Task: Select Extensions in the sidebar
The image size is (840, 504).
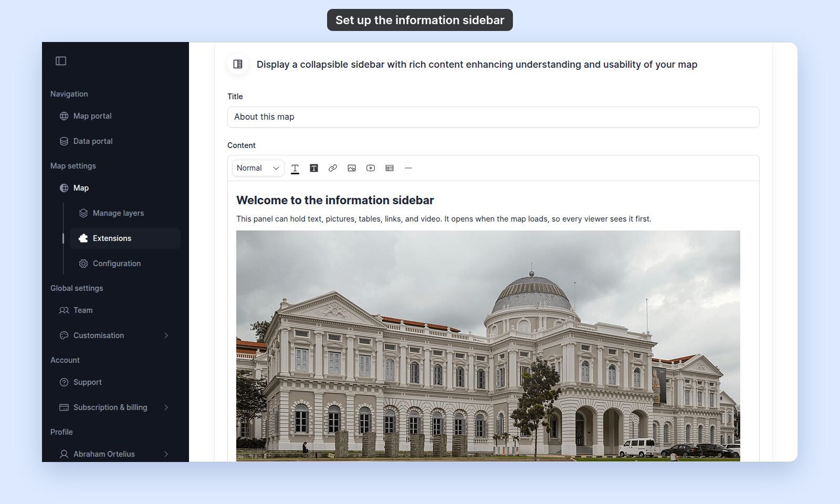Action: 125,238
